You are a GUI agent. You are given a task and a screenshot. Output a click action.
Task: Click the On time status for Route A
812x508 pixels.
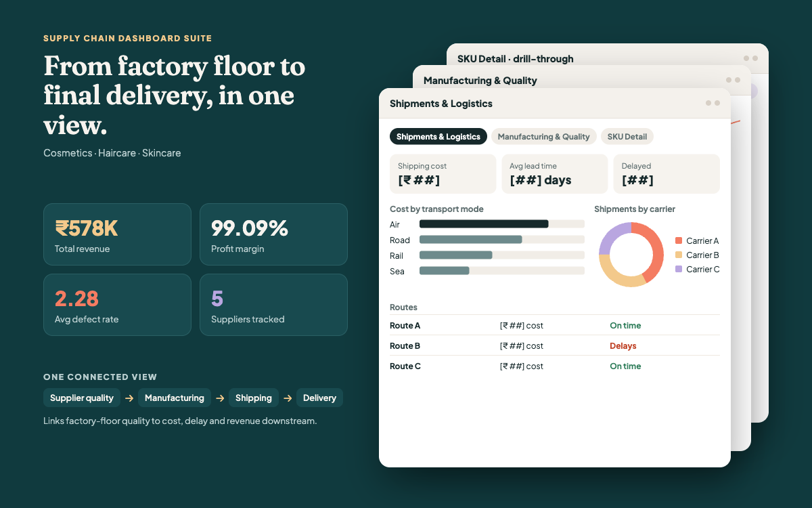625,325
